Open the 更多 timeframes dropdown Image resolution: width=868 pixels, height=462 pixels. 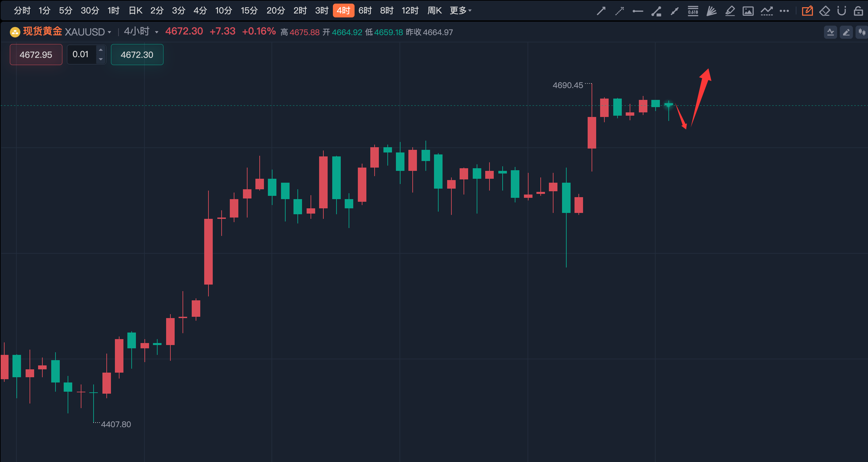(x=460, y=11)
